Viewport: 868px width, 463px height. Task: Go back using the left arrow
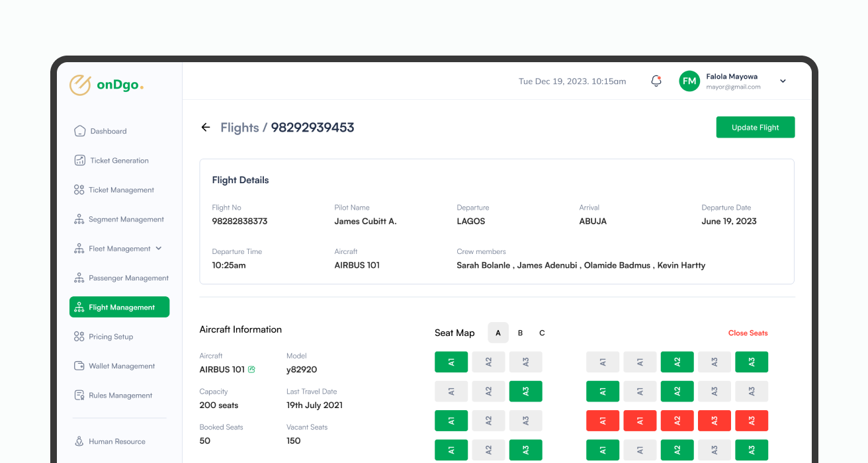pos(206,127)
